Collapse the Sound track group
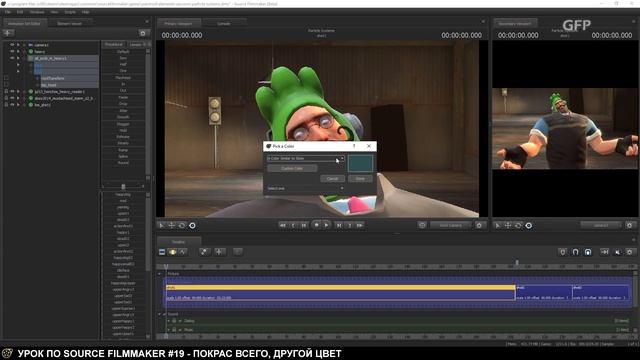 (160, 314)
